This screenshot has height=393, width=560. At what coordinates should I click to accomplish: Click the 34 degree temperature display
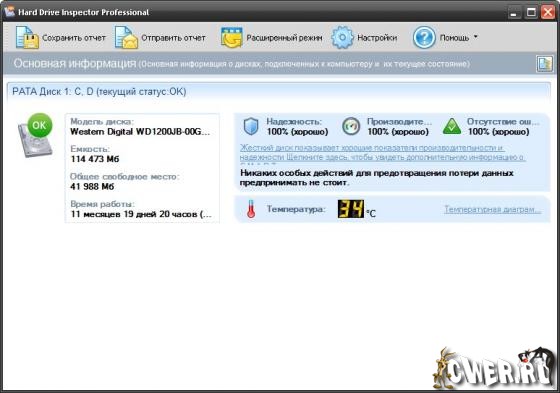351,209
